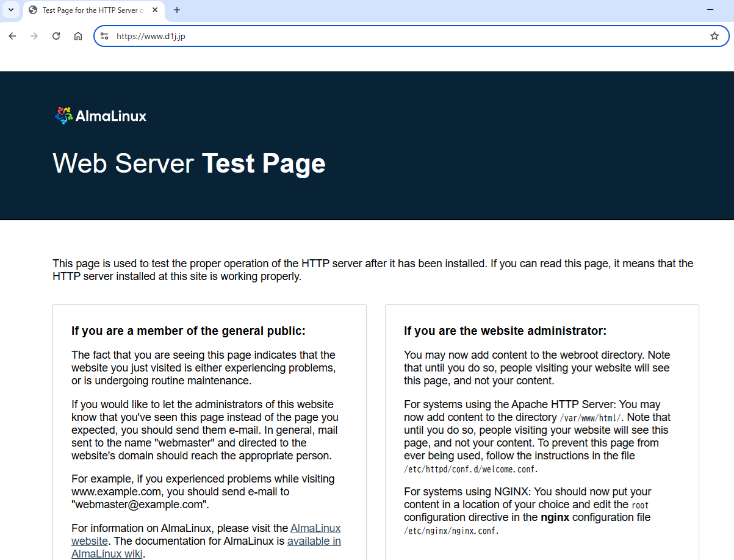Click the home button icon
Viewport: 734px width, 560px height.
coord(77,35)
